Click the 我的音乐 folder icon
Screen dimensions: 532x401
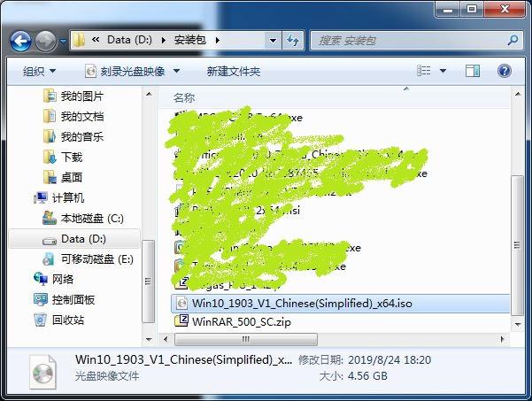click(50, 136)
